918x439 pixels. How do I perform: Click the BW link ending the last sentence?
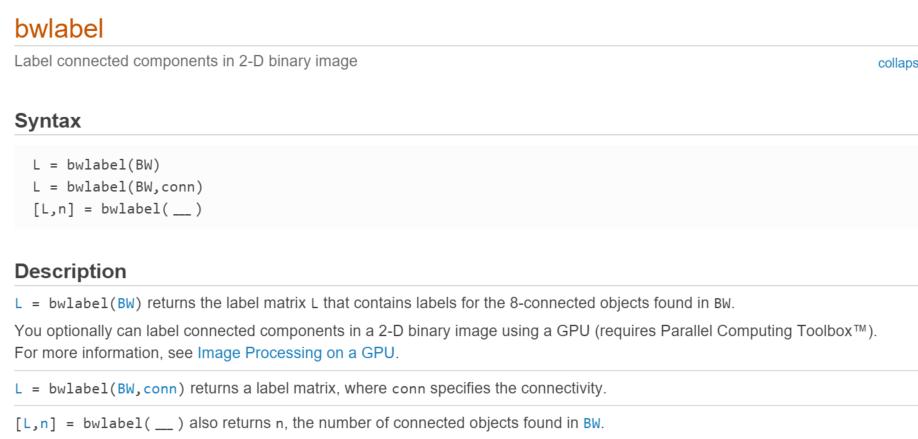(x=591, y=423)
